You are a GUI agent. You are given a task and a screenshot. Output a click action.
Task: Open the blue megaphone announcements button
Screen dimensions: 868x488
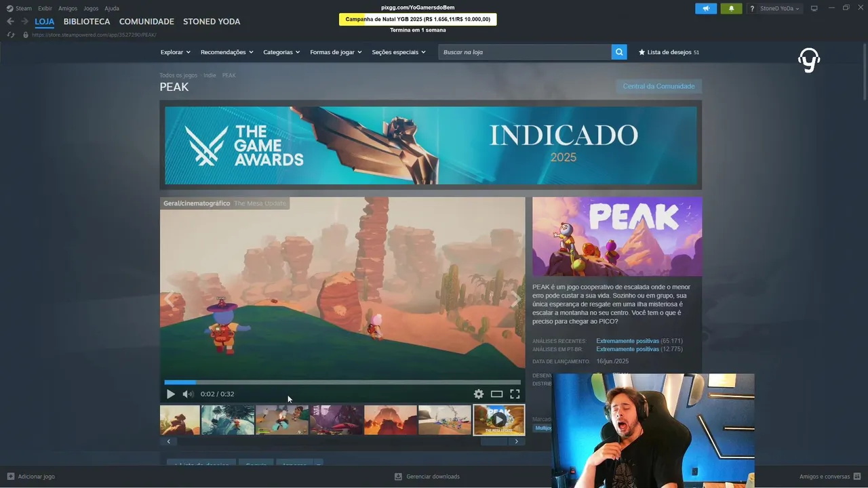pyautogui.click(x=706, y=9)
